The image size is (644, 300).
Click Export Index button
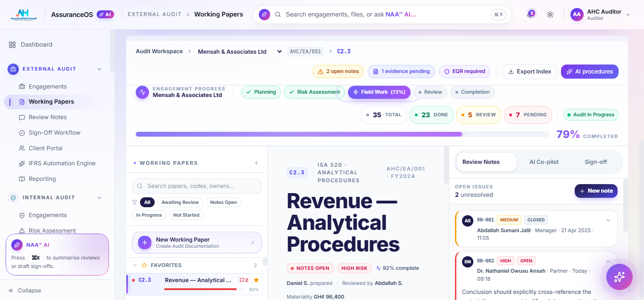pos(529,72)
